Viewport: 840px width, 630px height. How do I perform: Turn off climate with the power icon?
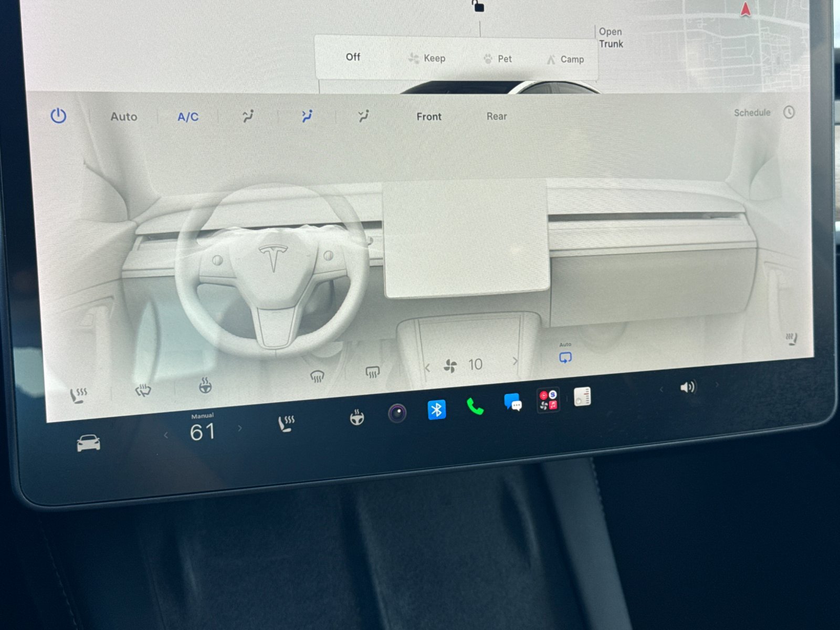point(58,115)
